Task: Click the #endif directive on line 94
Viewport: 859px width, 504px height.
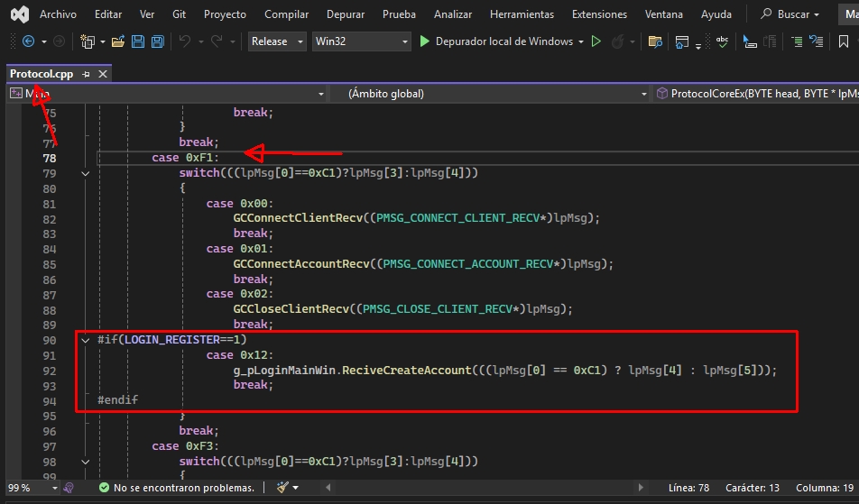Action: (x=118, y=400)
